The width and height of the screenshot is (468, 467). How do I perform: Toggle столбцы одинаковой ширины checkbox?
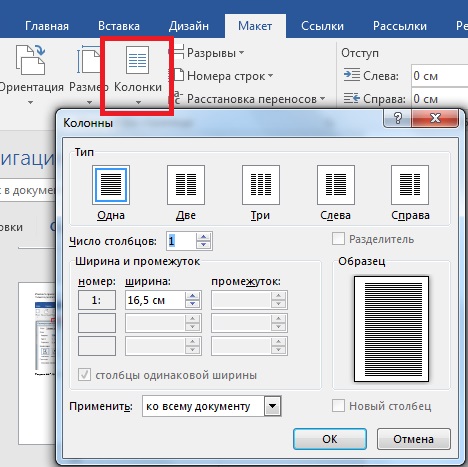coord(84,375)
